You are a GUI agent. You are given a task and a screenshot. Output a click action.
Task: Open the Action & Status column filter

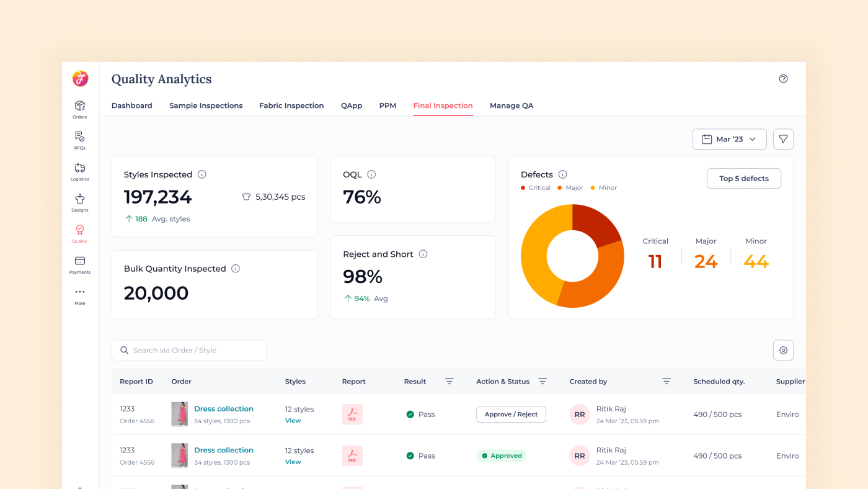(542, 382)
